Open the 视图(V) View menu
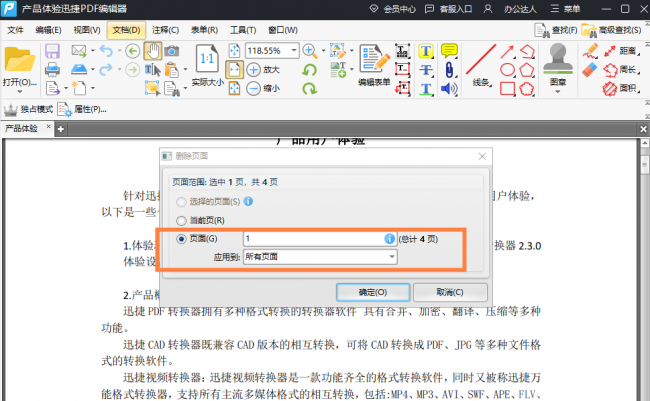This screenshot has width=650, height=401. click(x=87, y=30)
